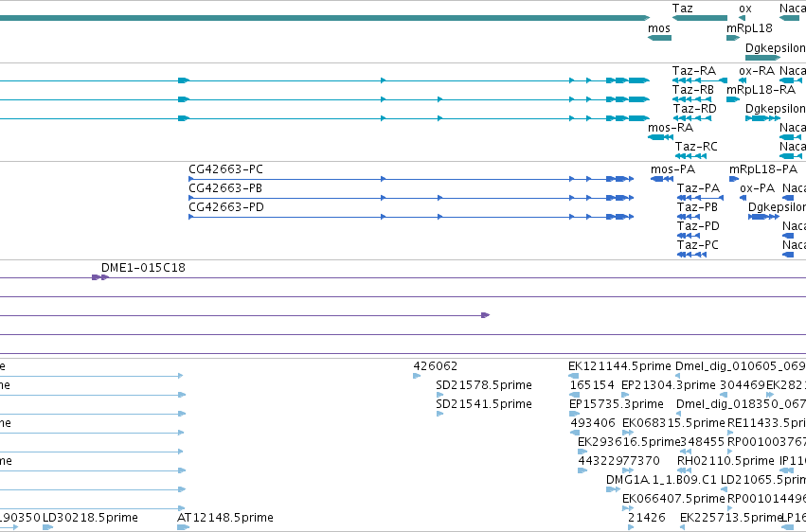Select the Taz-PA protein label
This screenshot has height=532, width=806.
[698, 188]
